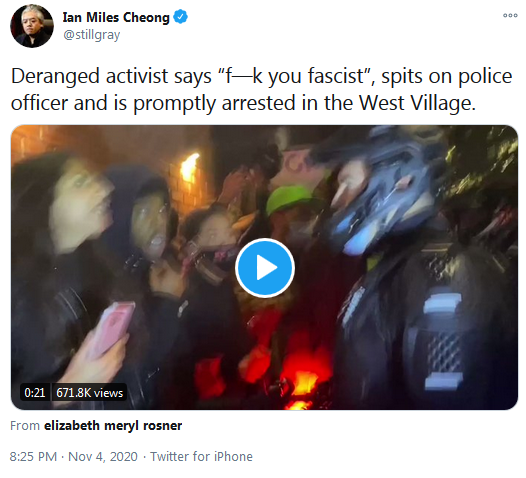Click the 0:21 video duration badge
This screenshot has width=526, height=478.
pyautogui.click(x=35, y=392)
